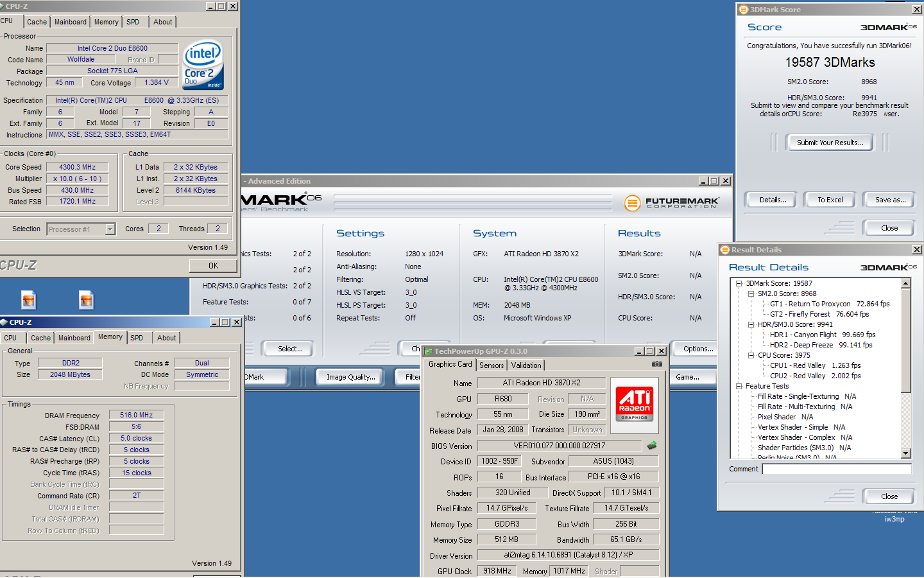Select HDR2 - Deep Freeze result row
This screenshot has width=924, height=578.
pos(821,345)
